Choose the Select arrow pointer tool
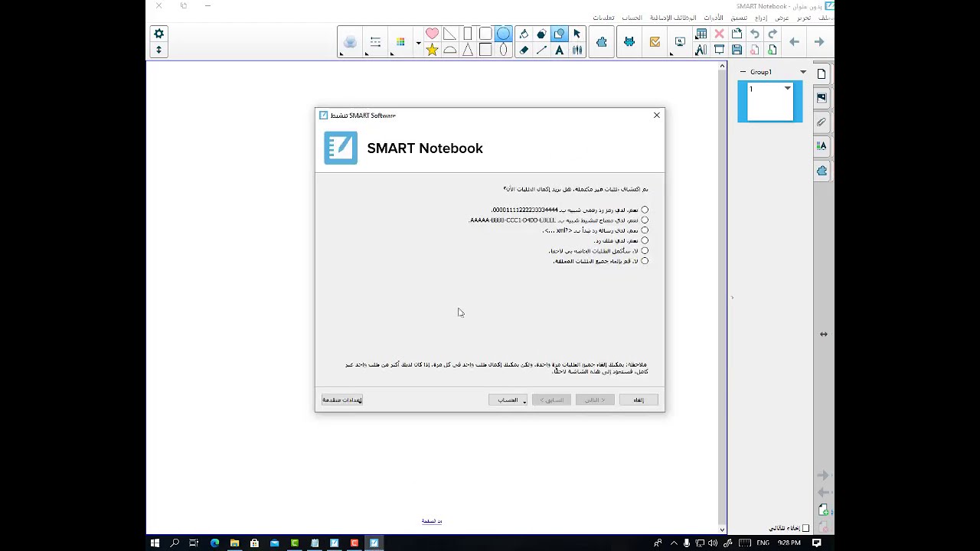Viewport: 980px width, 551px height. point(577,34)
